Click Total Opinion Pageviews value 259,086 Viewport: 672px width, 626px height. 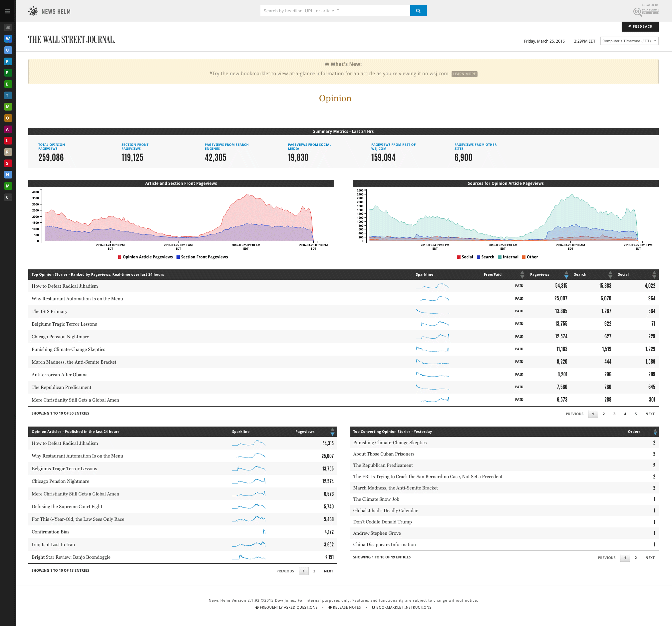pos(51,157)
